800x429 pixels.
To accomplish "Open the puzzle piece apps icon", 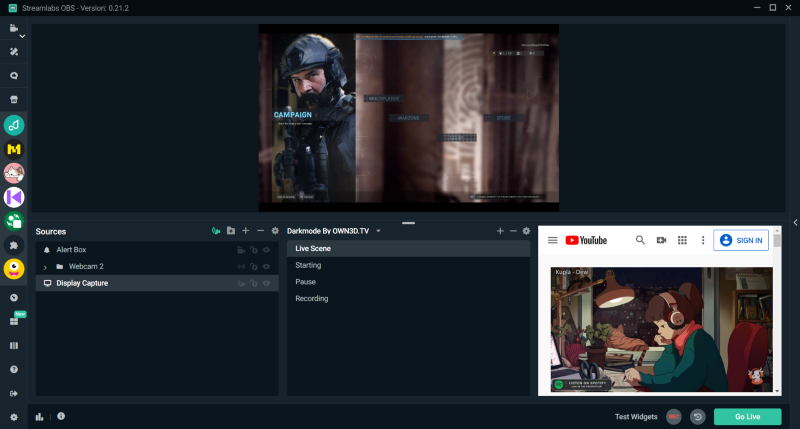I will pos(14,245).
